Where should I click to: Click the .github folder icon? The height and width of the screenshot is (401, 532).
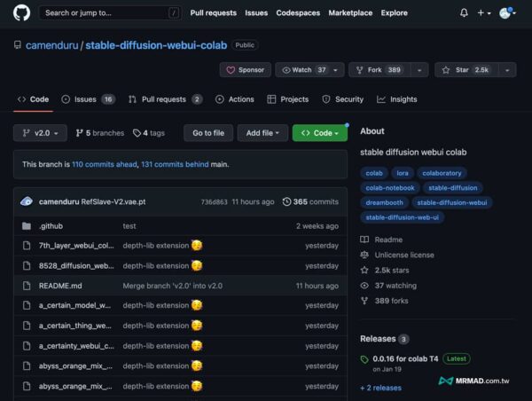coord(26,226)
